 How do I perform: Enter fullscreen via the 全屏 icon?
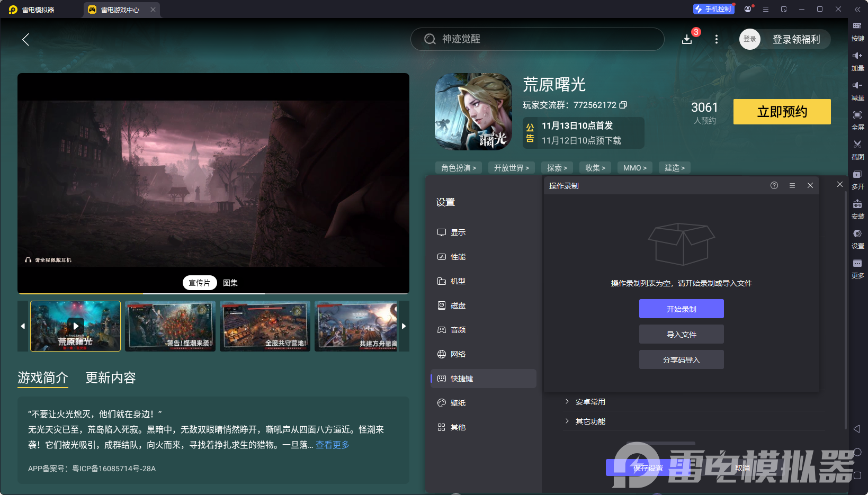pyautogui.click(x=857, y=115)
